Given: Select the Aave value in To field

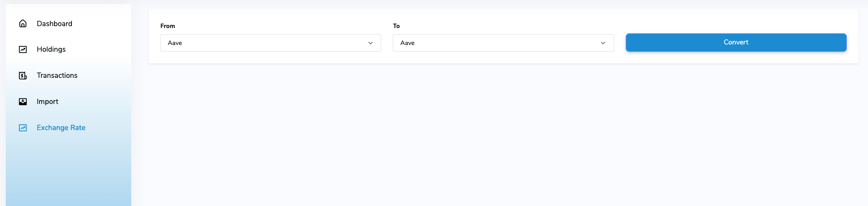Looking at the screenshot, I should pyautogui.click(x=407, y=43).
